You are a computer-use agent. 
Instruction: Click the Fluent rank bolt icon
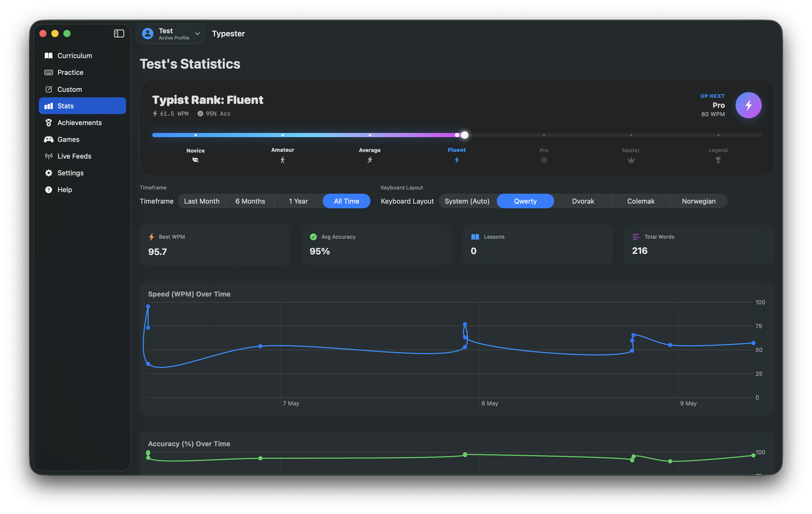click(x=456, y=160)
